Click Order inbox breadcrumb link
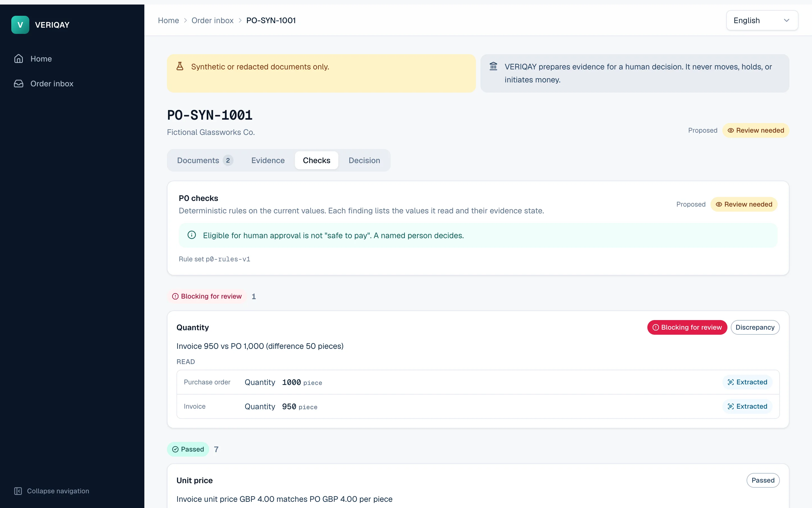812x508 pixels. click(212, 21)
